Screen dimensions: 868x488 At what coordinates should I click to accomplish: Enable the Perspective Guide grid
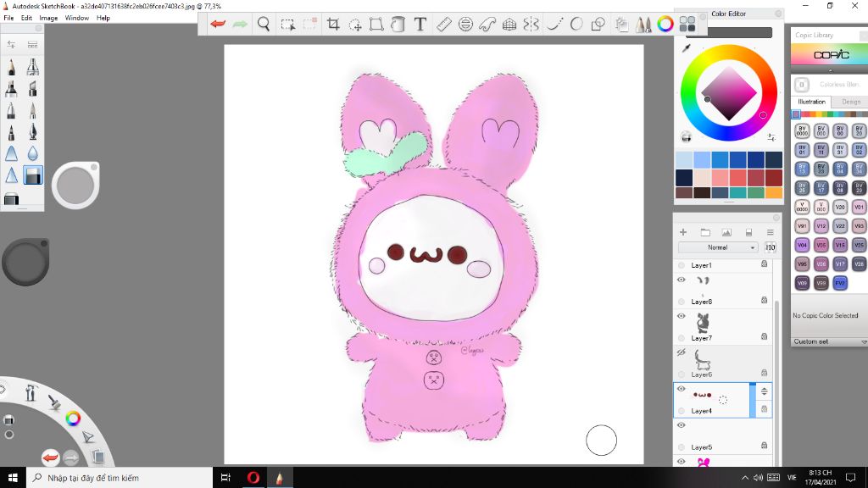point(509,24)
